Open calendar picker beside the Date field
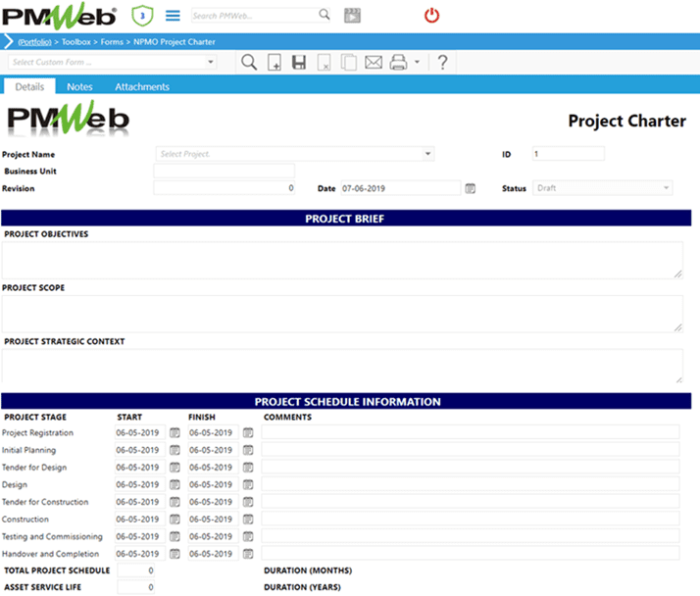 coord(470,188)
